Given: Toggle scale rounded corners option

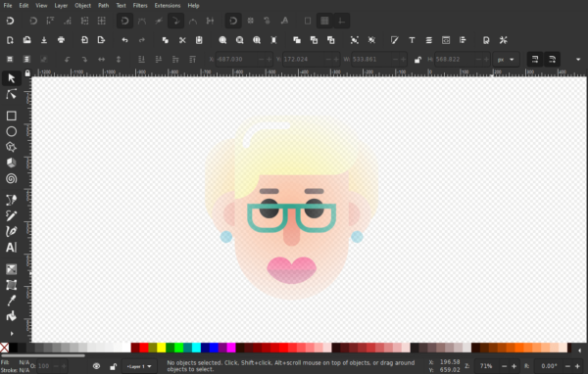Looking at the screenshot, I should tap(552, 59).
